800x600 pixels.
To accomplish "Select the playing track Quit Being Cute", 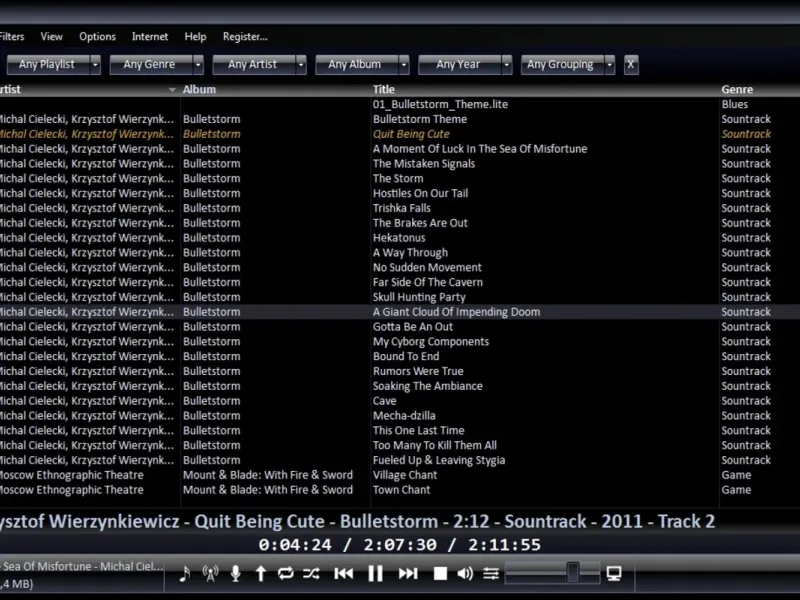I will coord(411,134).
